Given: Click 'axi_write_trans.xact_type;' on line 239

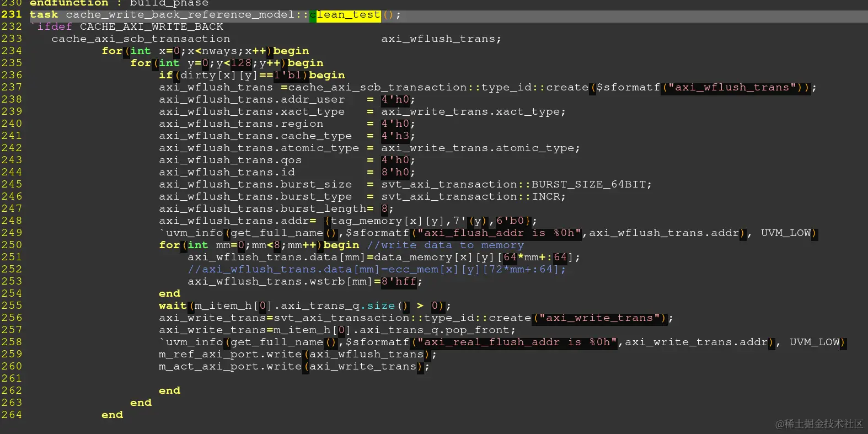Looking at the screenshot, I should tap(474, 111).
